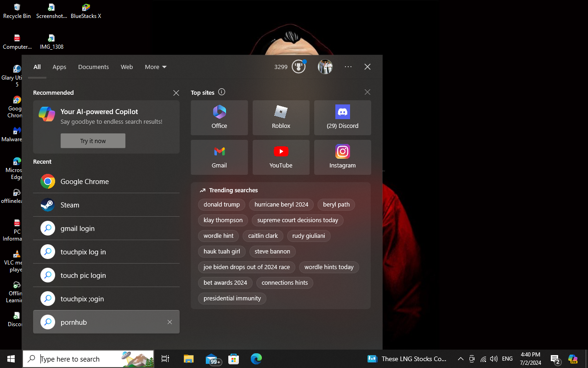Switch to the Documents search tab
Image resolution: width=588 pixels, height=368 pixels.
click(93, 67)
